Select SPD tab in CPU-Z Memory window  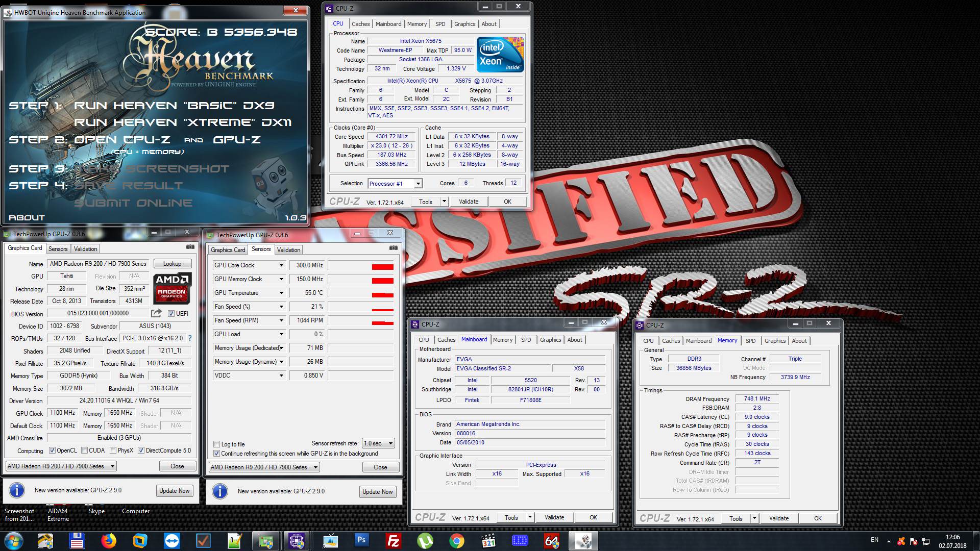point(750,341)
